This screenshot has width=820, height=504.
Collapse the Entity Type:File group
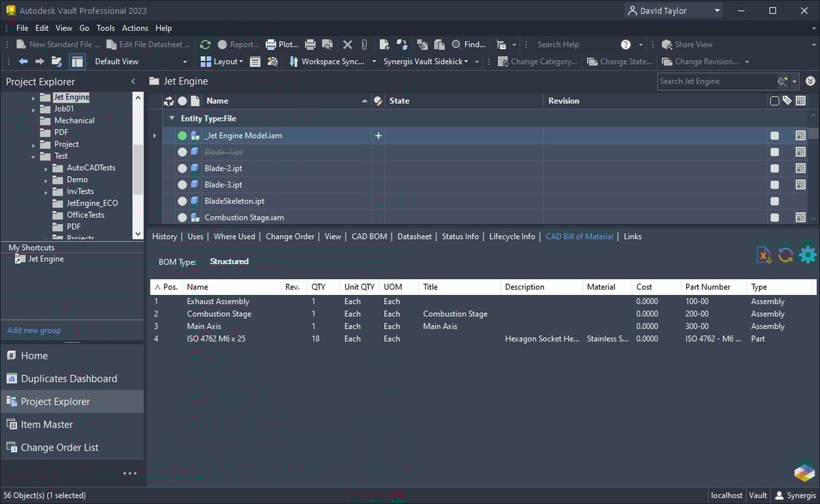(x=172, y=118)
